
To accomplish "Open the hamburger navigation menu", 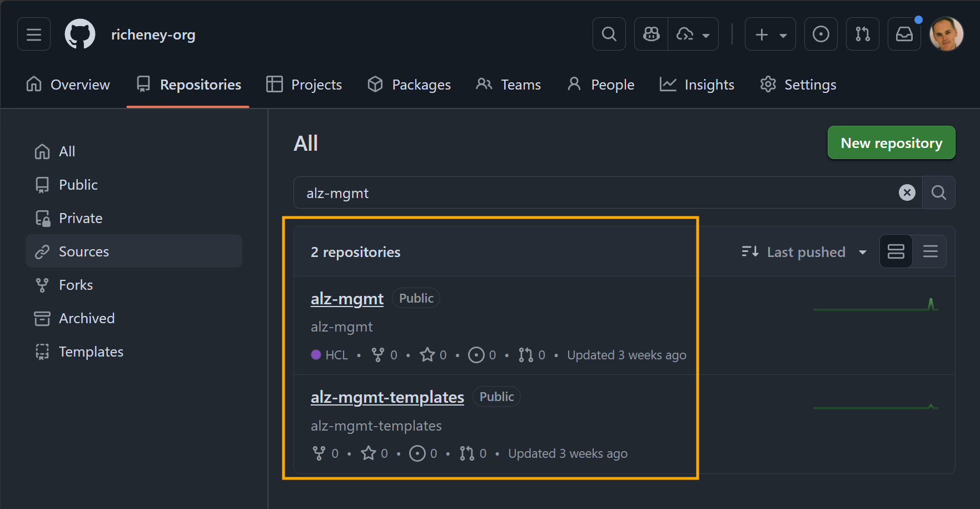I will coord(34,34).
